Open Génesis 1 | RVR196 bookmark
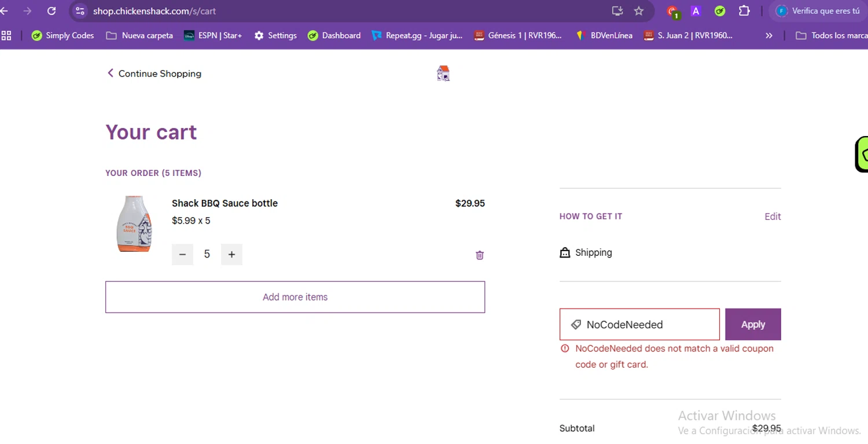868x444 pixels. pos(518,35)
